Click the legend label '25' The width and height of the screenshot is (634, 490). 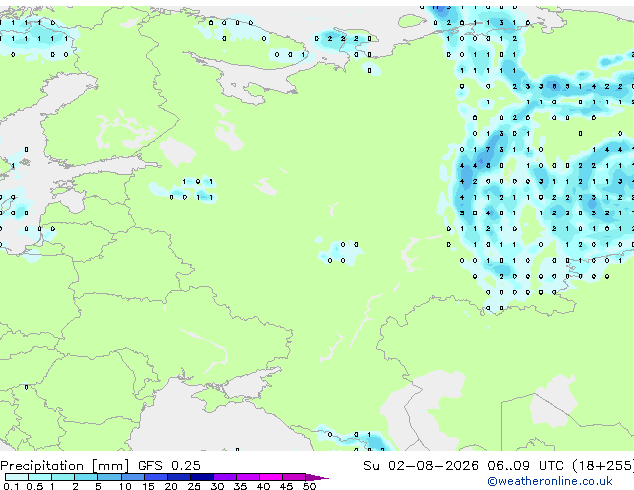(x=194, y=486)
